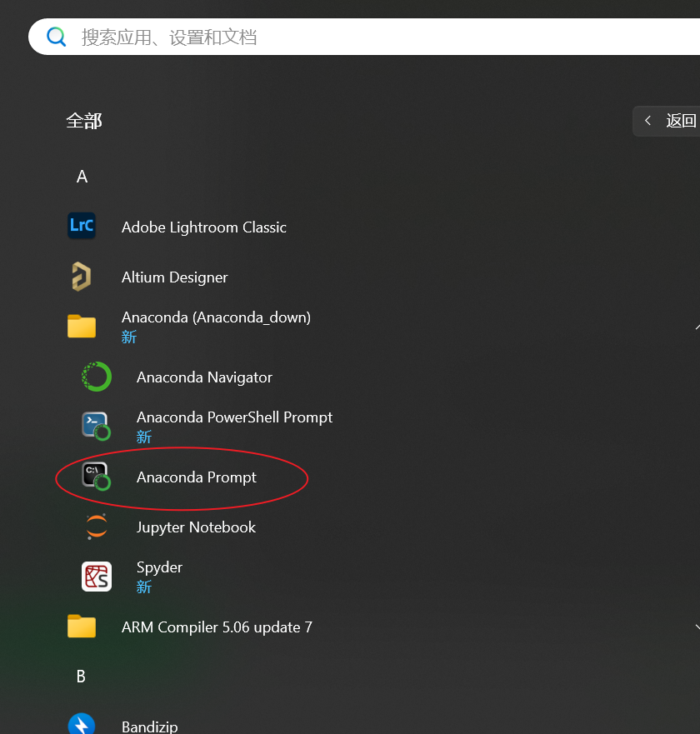700x734 pixels.
Task: Collapse the Anaconda folder using its chevron
Action: 697,327
